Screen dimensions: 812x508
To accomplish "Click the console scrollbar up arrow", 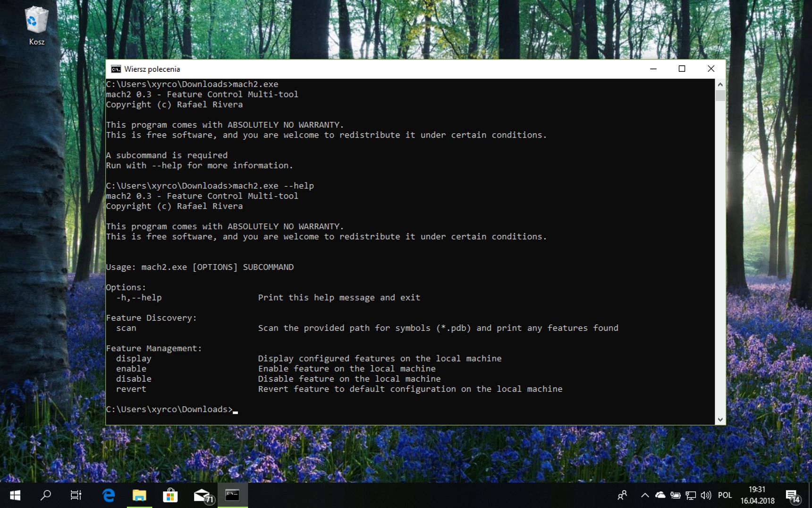I will coord(720,84).
